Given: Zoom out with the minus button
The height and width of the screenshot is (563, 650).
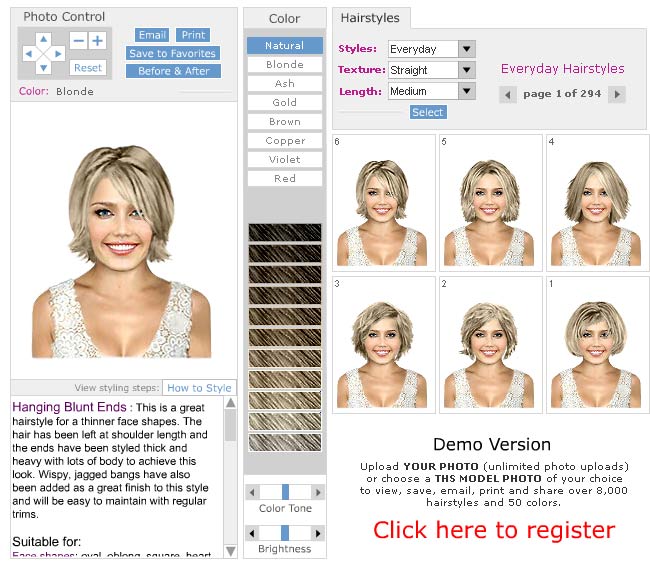Looking at the screenshot, I should pos(79,41).
